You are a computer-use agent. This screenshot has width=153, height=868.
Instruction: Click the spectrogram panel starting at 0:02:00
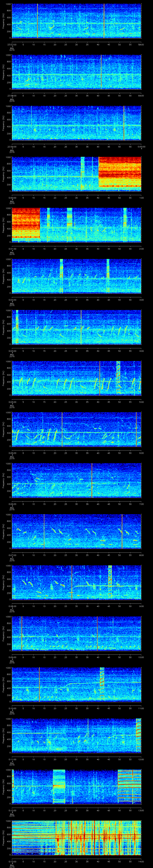[77, 276]
